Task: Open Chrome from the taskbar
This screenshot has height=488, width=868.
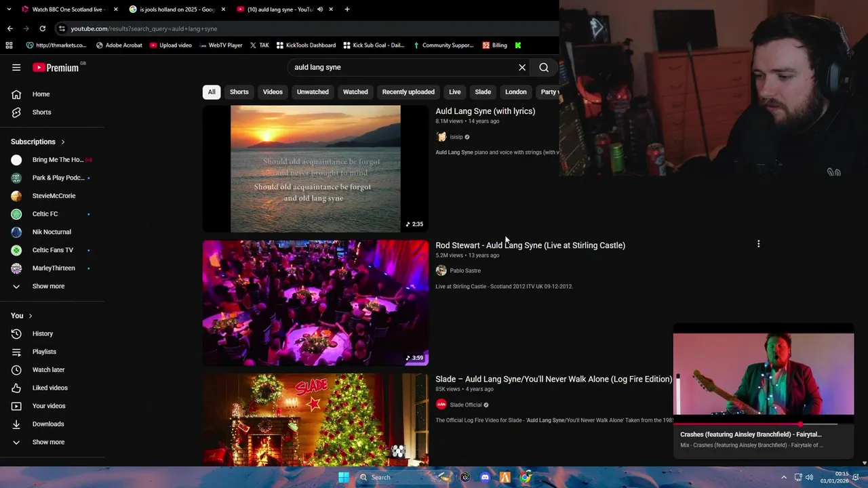Action: (x=526, y=477)
